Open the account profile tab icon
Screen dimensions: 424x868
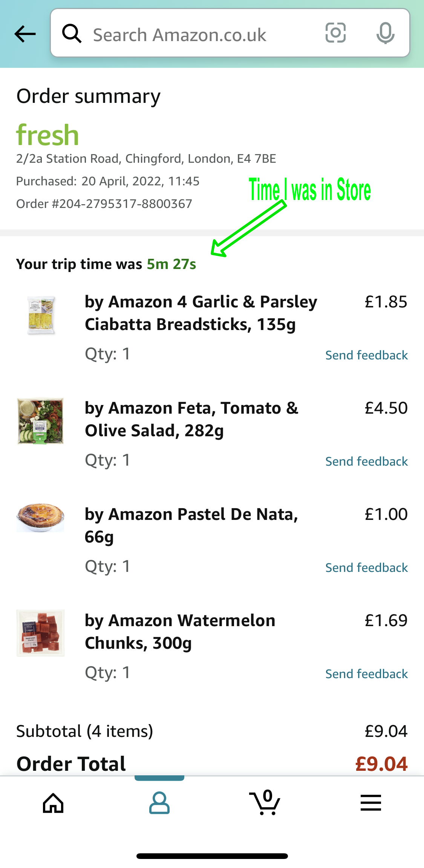tap(159, 803)
